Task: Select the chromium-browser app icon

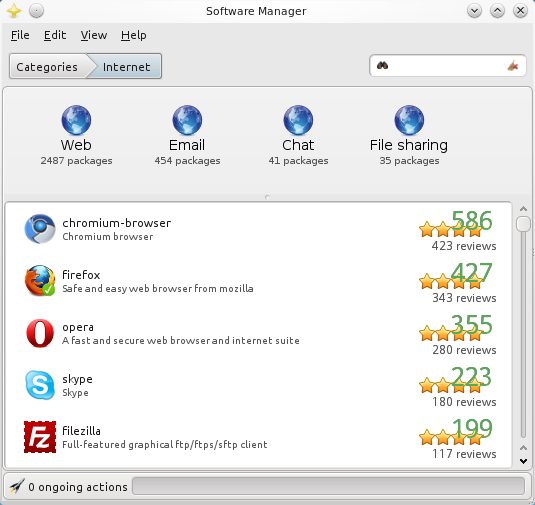Action: [40, 229]
